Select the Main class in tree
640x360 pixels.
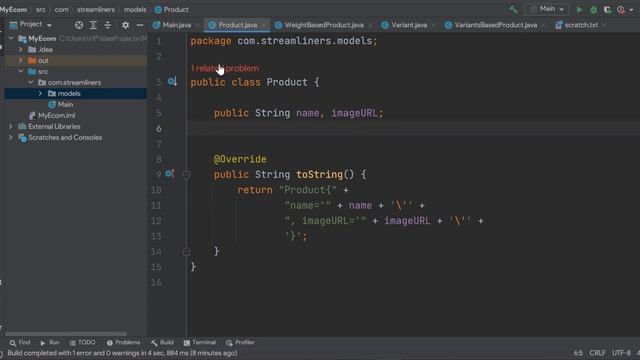pos(60,104)
